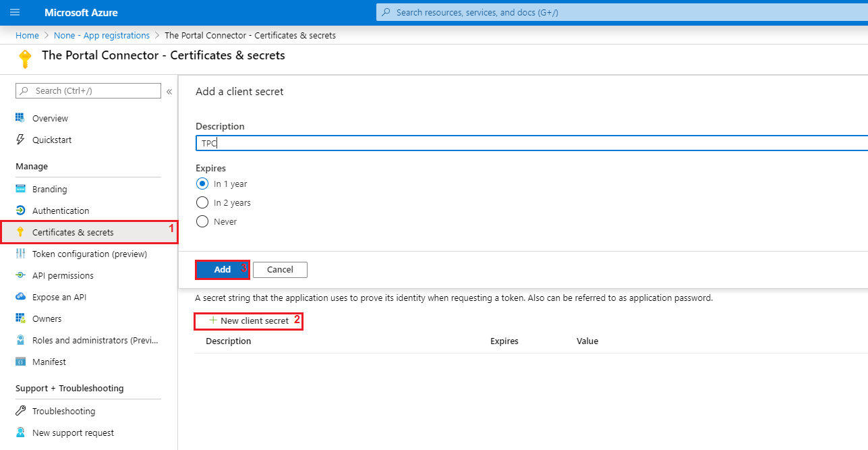The width and height of the screenshot is (868, 450).
Task: Click the New support request icon
Action: point(20,432)
